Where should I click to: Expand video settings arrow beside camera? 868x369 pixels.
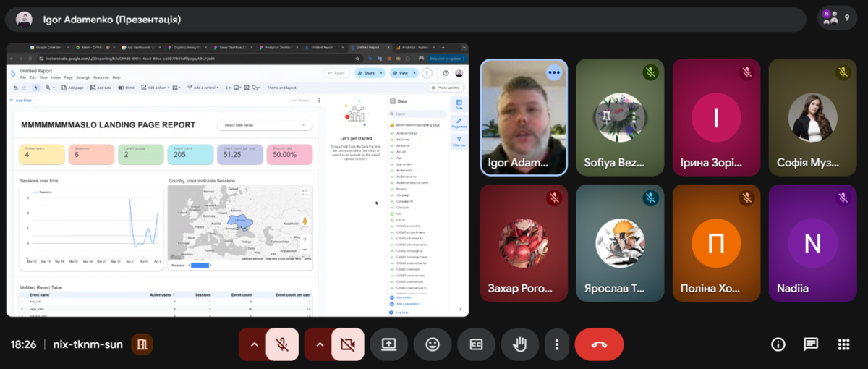(319, 344)
